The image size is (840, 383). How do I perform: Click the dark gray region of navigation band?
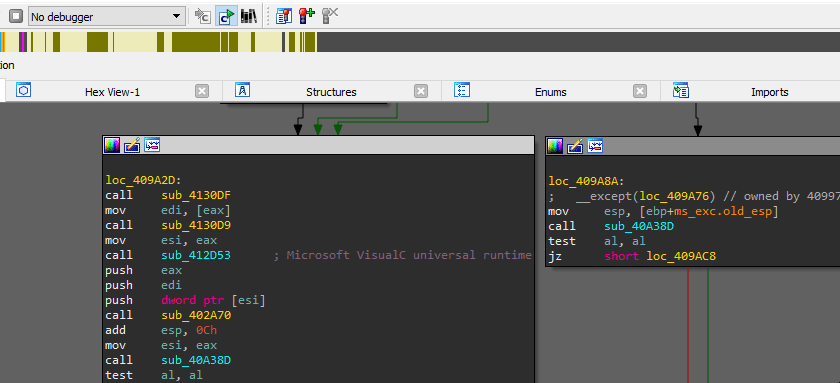578,42
